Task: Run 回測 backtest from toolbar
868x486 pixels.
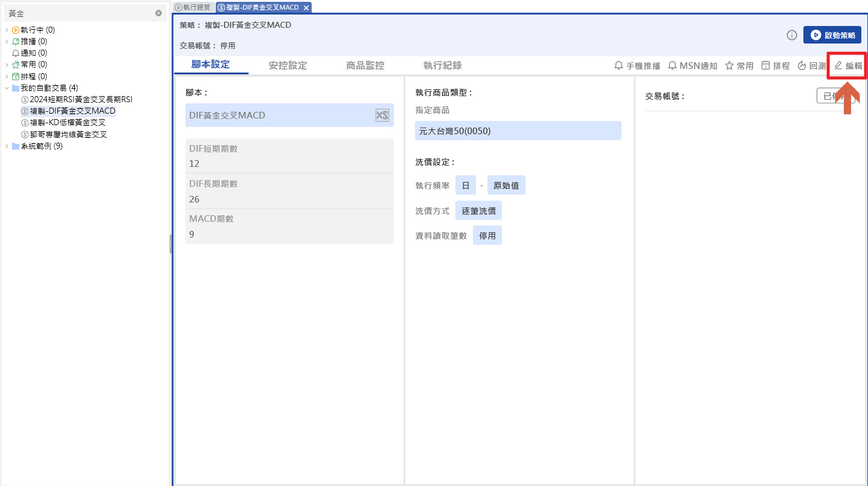Action: pyautogui.click(x=811, y=66)
